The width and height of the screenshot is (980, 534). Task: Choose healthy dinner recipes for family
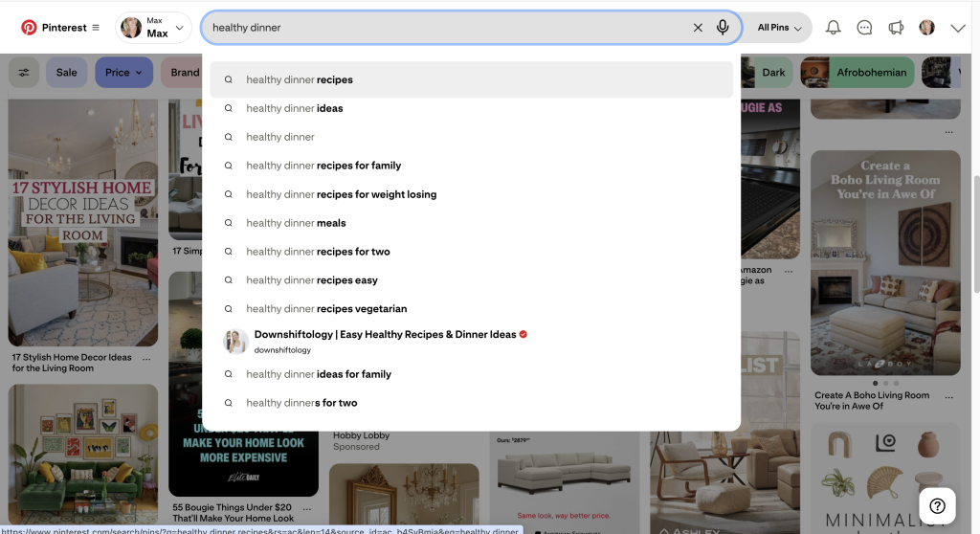(x=471, y=166)
